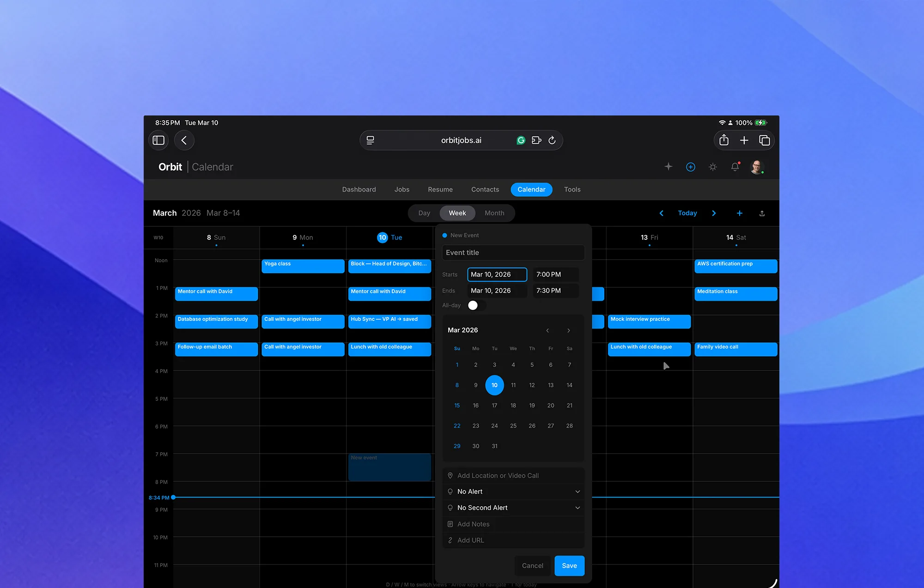Viewport: 924px width, 588px height.
Task: Open the AI assistant sparkle icon
Action: 669,167
